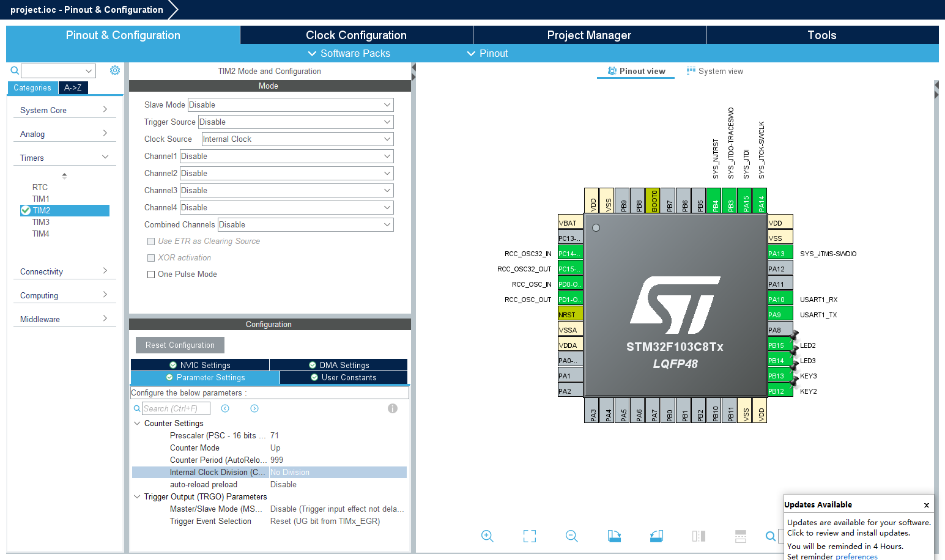
Task: Click the PA13 pin on the chip
Action: pos(780,253)
